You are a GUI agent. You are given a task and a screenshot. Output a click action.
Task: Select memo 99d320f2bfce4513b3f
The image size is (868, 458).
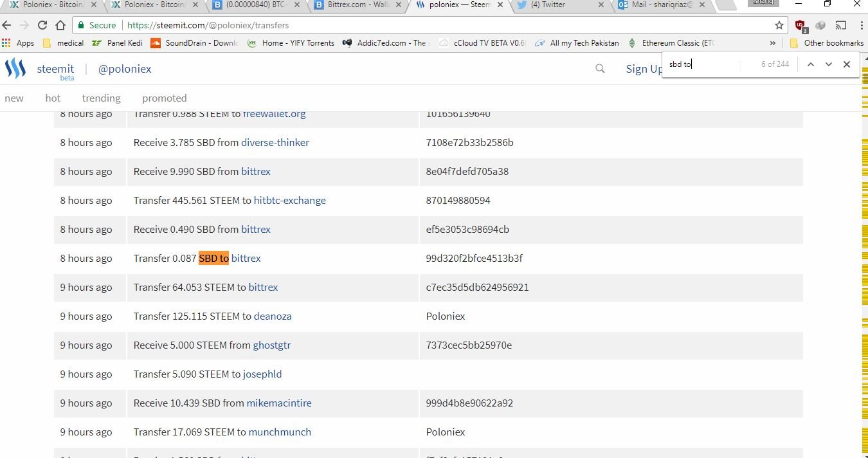point(474,259)
